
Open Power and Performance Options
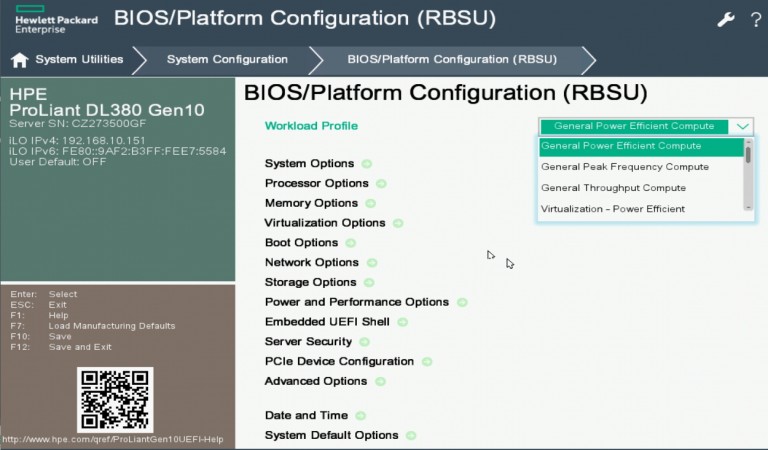pyautogui.click(x=356, y=302)
